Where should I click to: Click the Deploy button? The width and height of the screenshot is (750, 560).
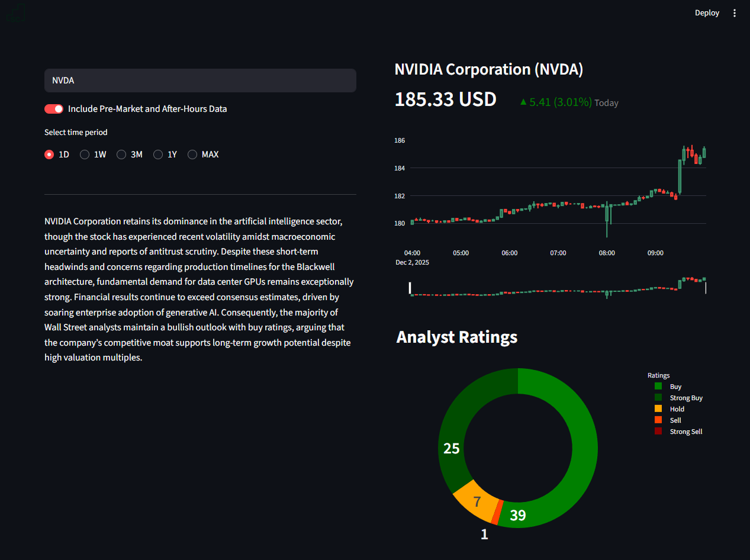click(707, 12)
